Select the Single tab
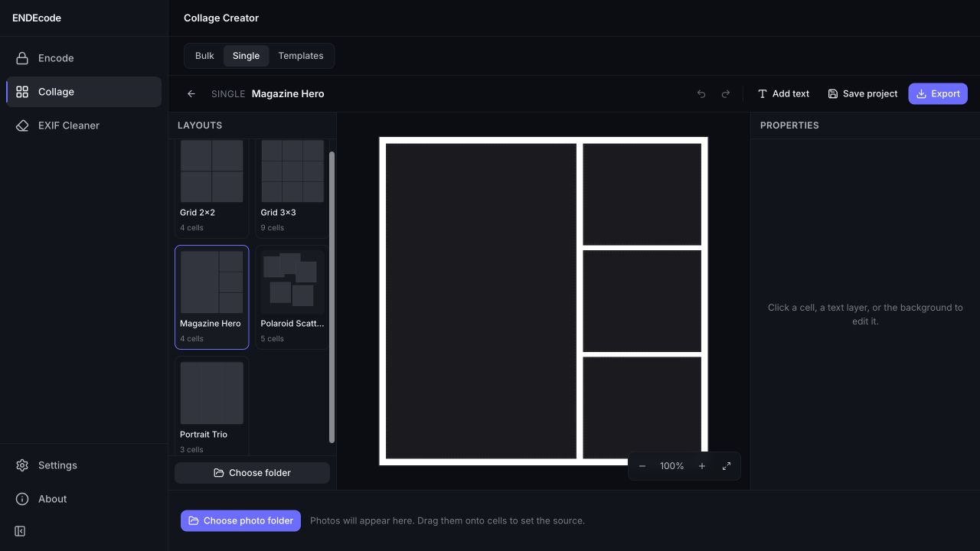980x551 pixels. pos(246,56)
